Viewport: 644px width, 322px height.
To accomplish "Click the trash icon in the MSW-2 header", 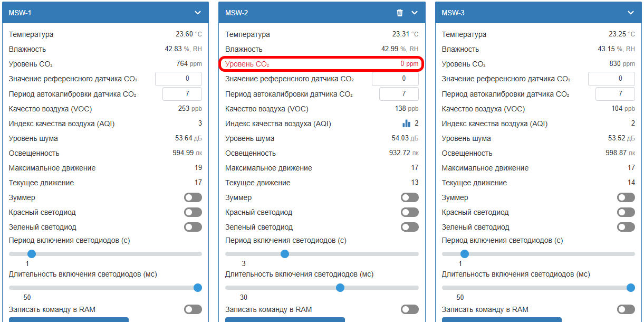I will click(x=400, y=13).
